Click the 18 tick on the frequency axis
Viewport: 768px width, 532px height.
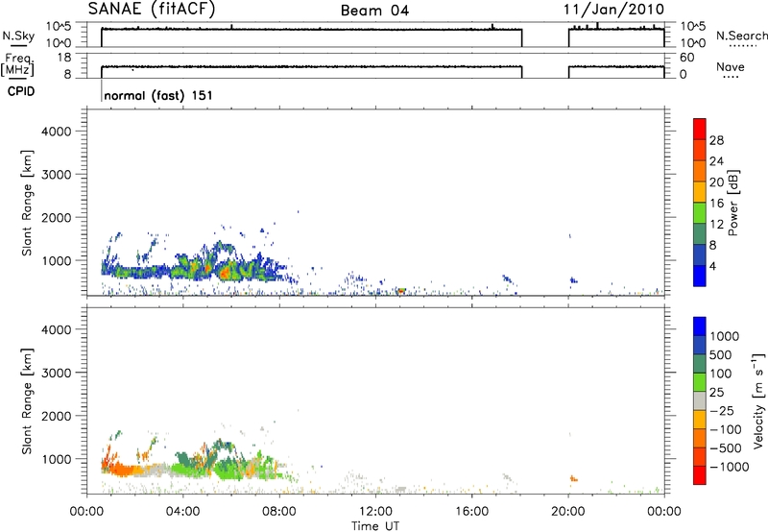64,58
